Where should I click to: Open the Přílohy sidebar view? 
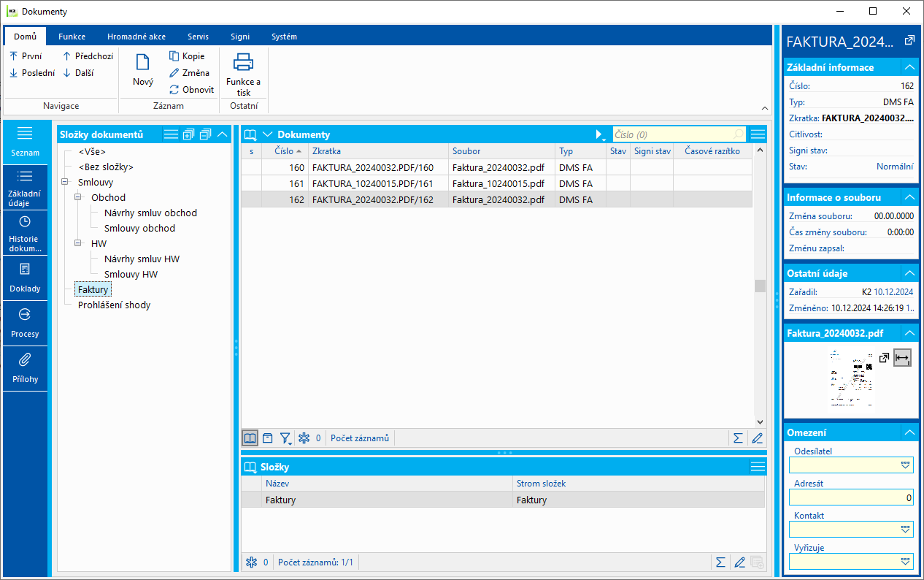click(25, 369)
